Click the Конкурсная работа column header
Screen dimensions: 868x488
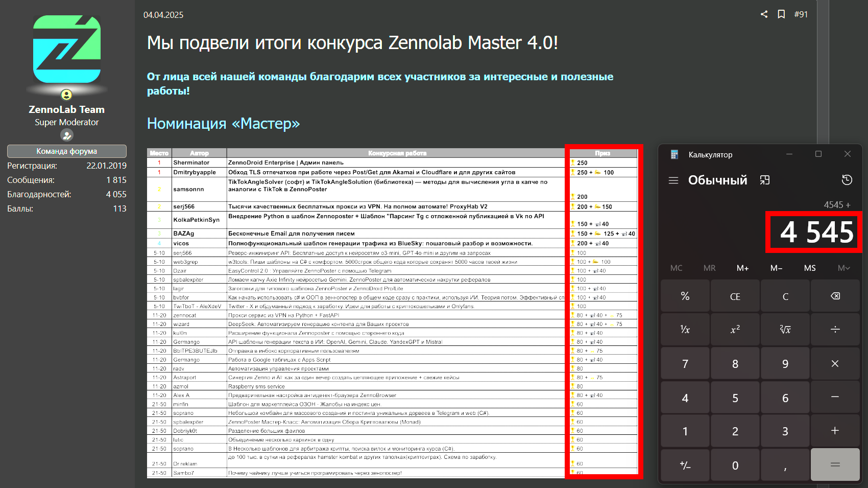pos(397,153)
